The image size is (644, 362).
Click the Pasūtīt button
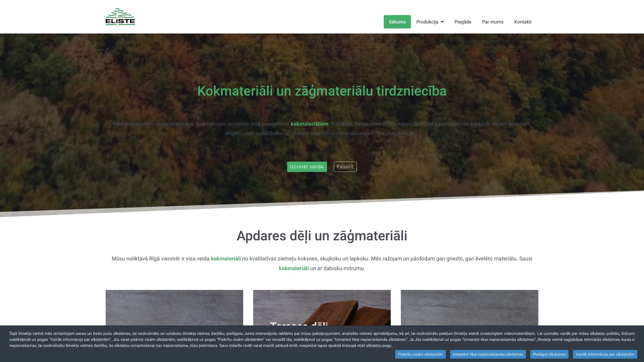point(345,167)
